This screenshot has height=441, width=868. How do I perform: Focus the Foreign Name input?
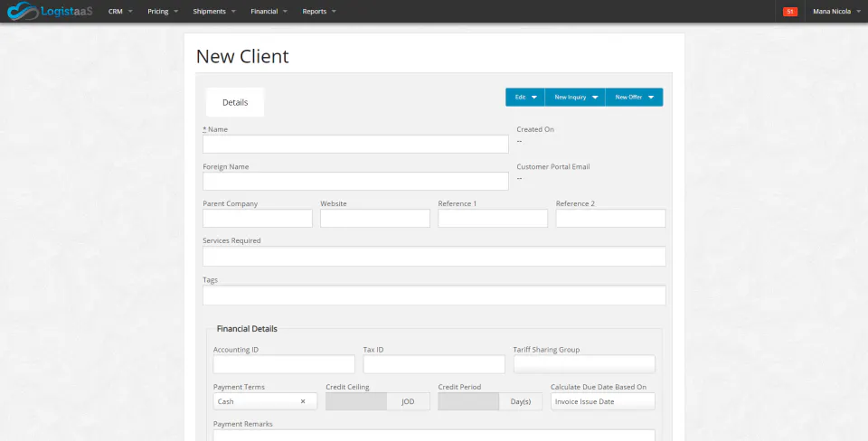click(355, 181)
